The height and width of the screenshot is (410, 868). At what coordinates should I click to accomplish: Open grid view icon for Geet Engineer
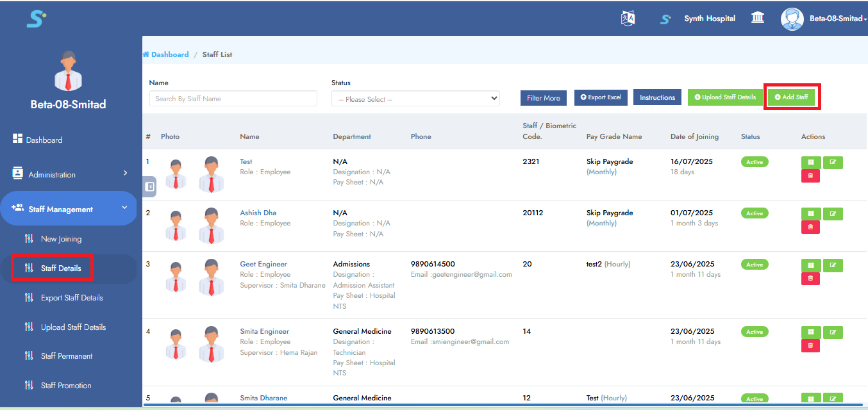pyautogui.click(x=811, y=265)
